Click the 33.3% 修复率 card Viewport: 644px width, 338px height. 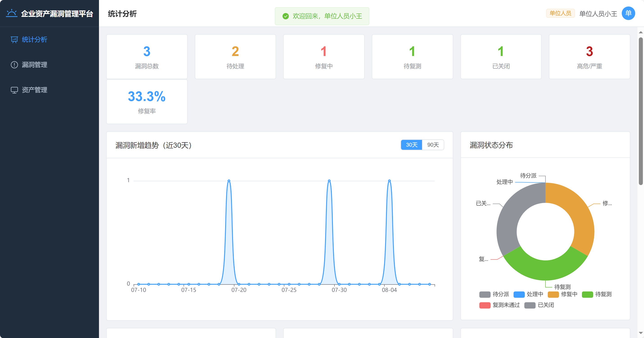point(147,102)
